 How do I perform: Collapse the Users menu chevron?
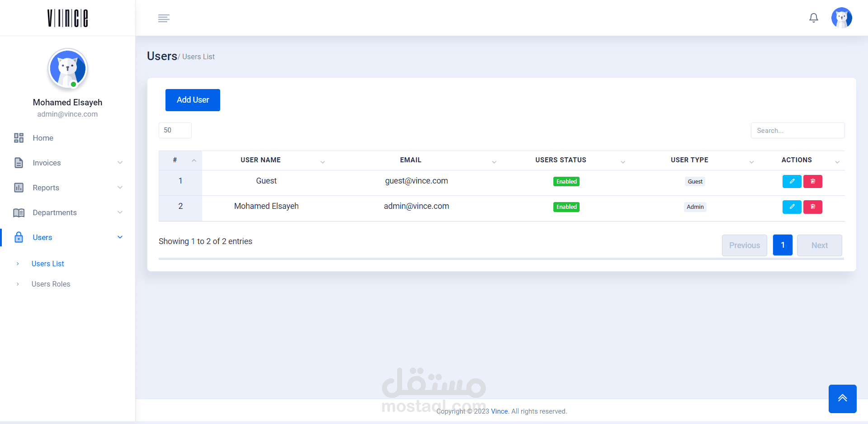click(120, 237)
